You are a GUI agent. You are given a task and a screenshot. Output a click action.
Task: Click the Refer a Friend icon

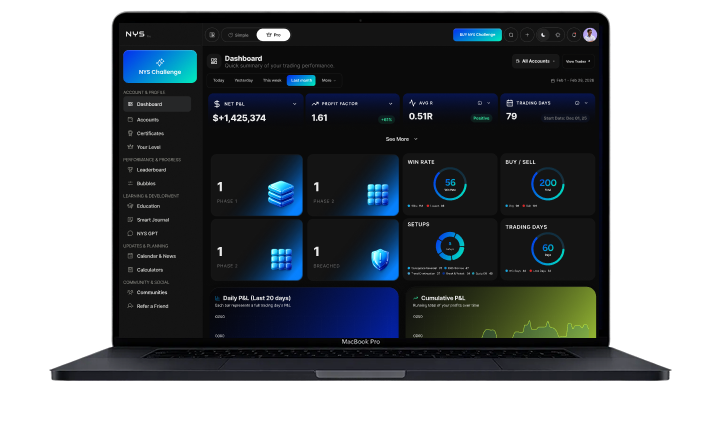(x=129, y=305)
